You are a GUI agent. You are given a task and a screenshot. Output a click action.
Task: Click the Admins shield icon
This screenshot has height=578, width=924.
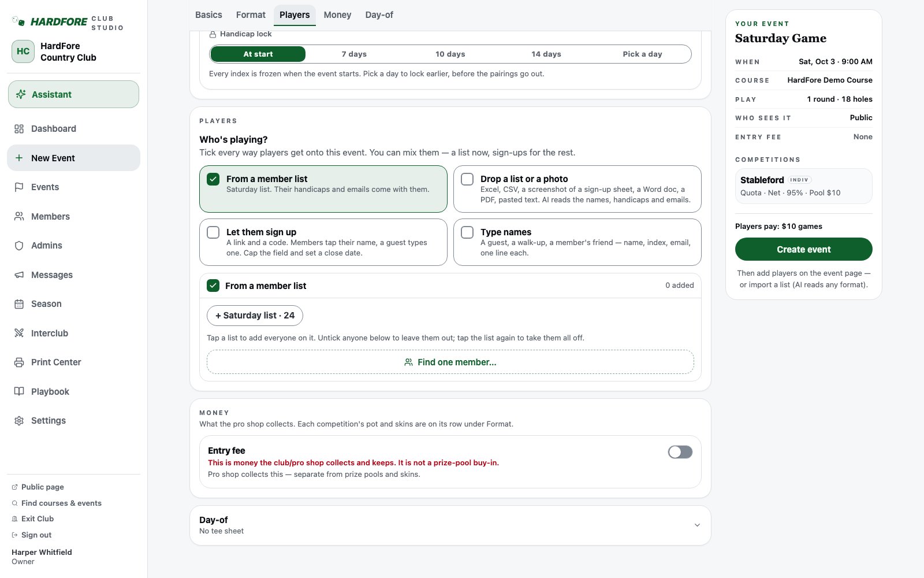(x=19, y=246)
